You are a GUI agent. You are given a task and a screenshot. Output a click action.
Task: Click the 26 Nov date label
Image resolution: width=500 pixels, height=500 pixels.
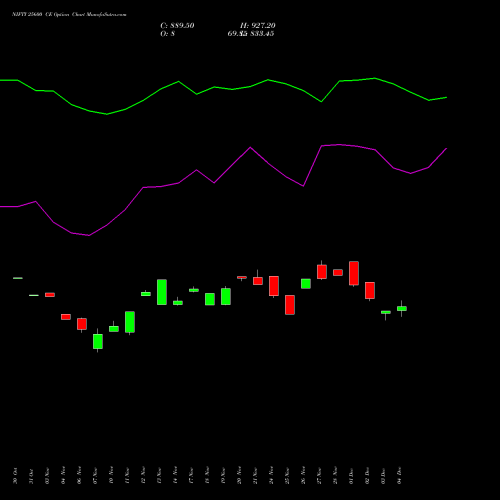tap(303, 476)
